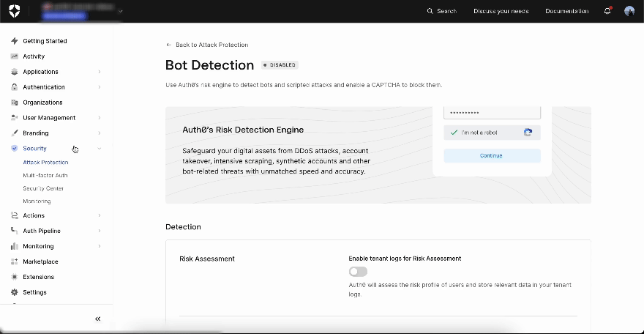
Task: Collapse the sidebar with double-chevron icon
Action: click(x=98, y=319)
